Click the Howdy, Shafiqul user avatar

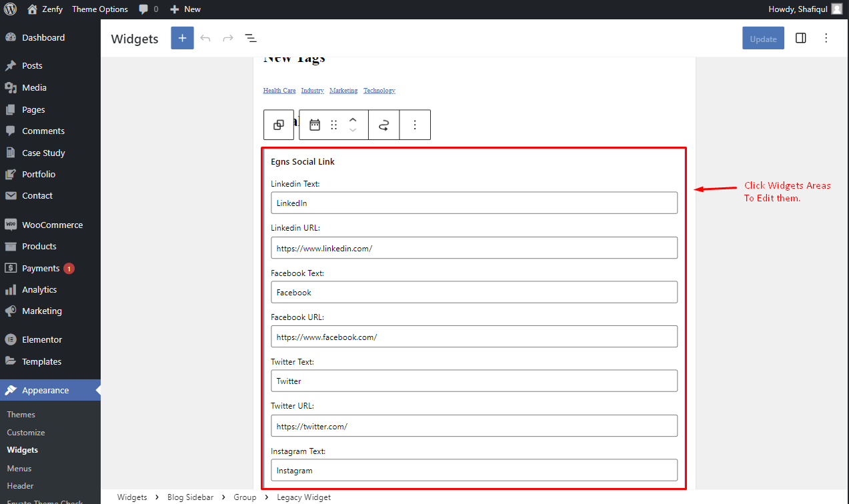tap(836, 9)
